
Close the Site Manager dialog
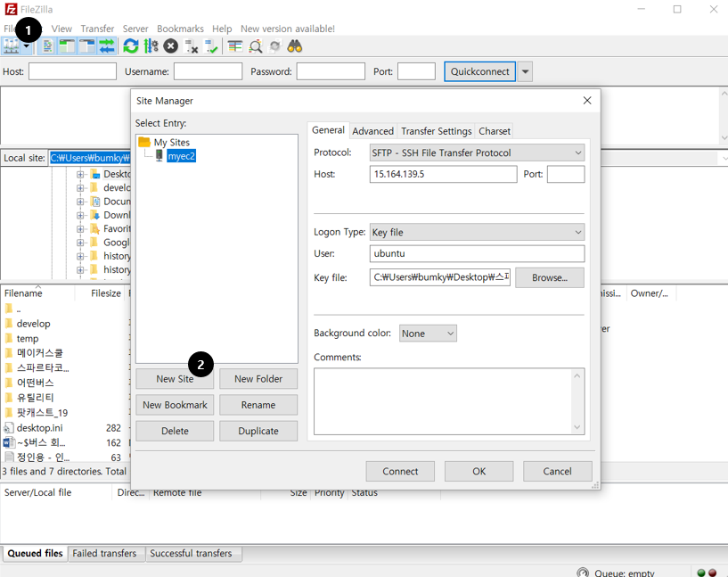(587, 101)
